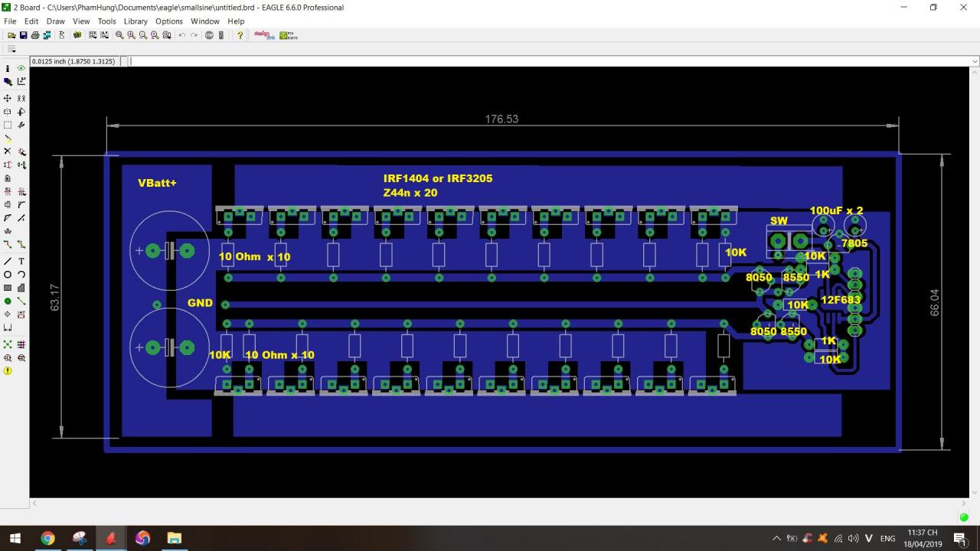The width and height of the screenshot is (980, 551).
Task: Click the Zoom out icon
Action: click(142, 35)
